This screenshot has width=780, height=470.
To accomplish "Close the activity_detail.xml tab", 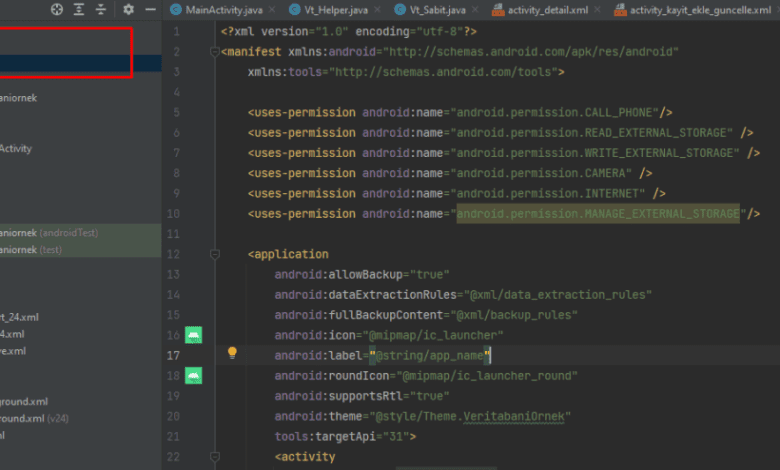I will (597, 9).
